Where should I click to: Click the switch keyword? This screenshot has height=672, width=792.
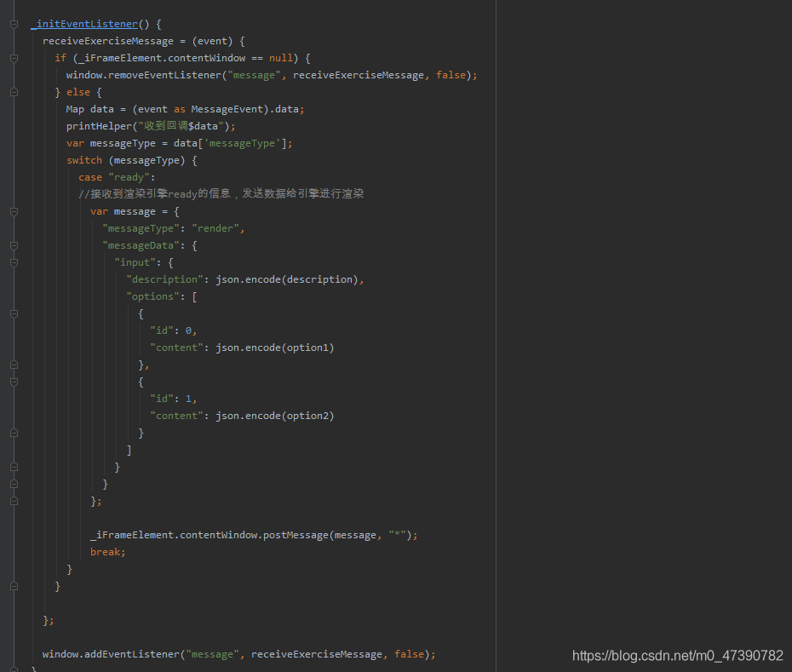pyautogui.click(x=84, y=160)
